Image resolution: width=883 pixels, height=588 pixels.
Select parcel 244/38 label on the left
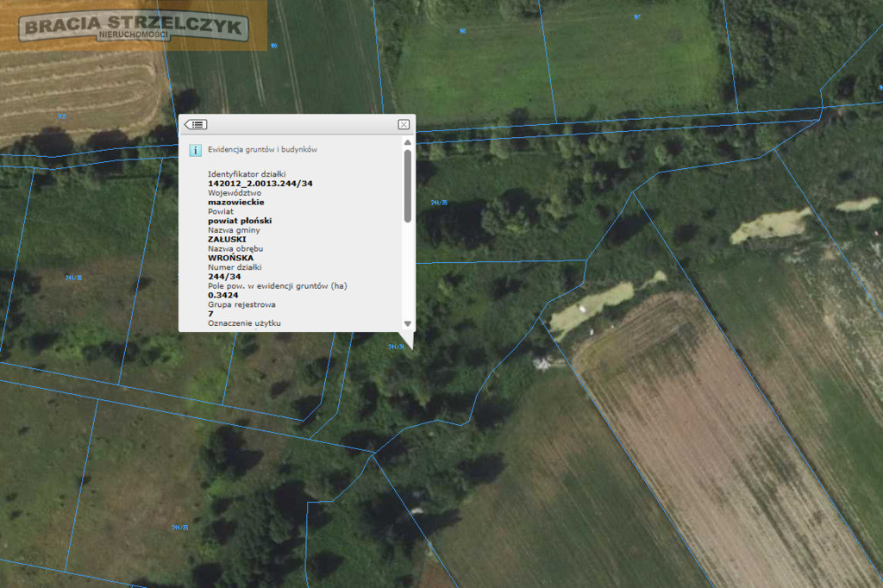(x=74, y=278)
